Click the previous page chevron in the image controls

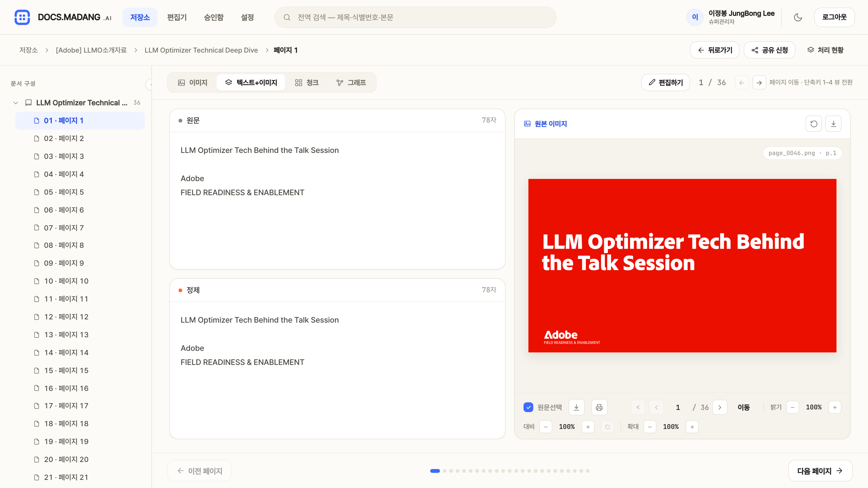[x=656, y=407]
